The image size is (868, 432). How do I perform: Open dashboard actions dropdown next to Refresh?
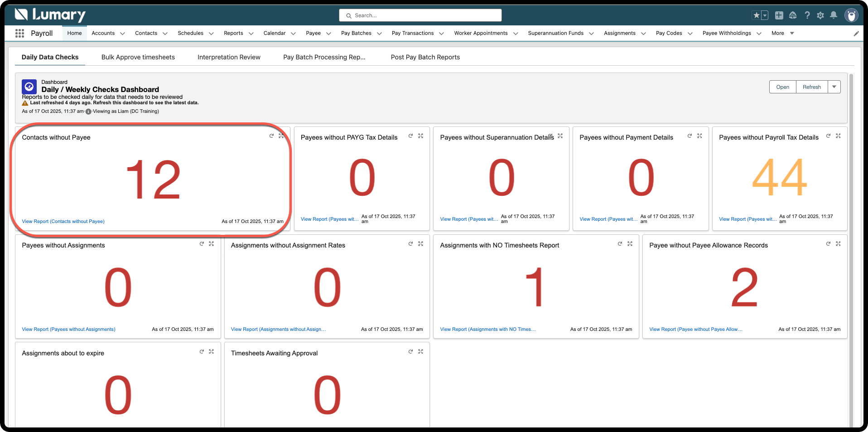tap(834, 87)
